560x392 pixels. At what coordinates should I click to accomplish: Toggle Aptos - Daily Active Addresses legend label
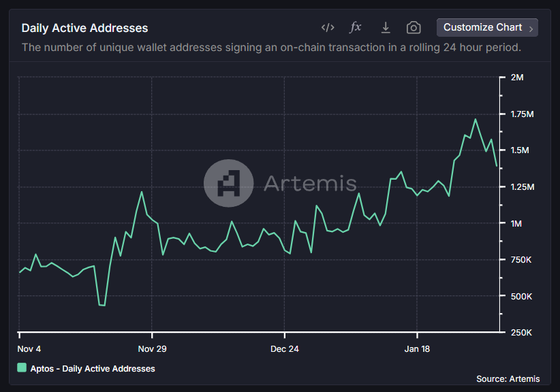tap(93, 368)
